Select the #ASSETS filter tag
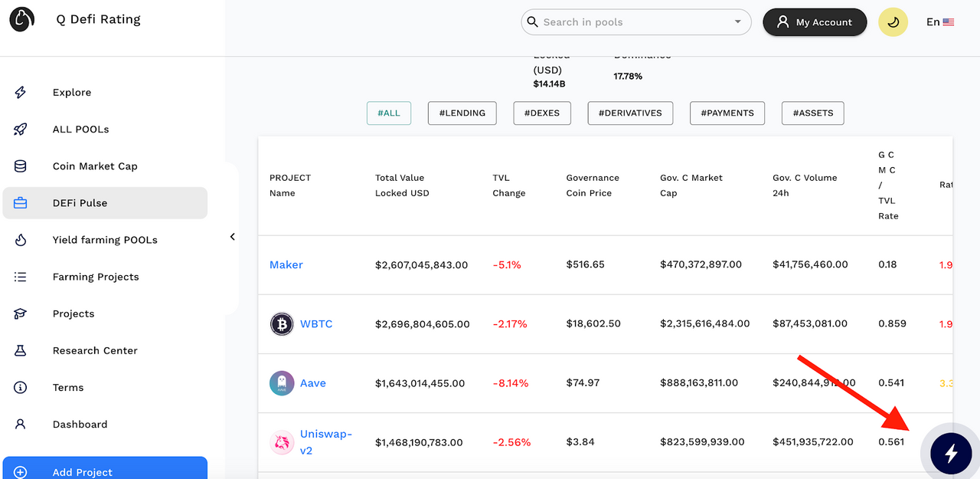Viewport: 980px width, 479px height. point(813,113)
